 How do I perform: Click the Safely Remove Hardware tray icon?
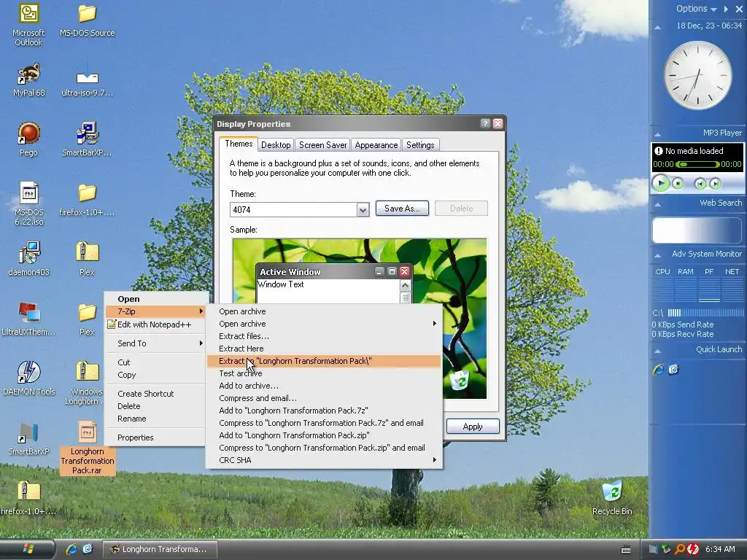(x=667, y=549)
